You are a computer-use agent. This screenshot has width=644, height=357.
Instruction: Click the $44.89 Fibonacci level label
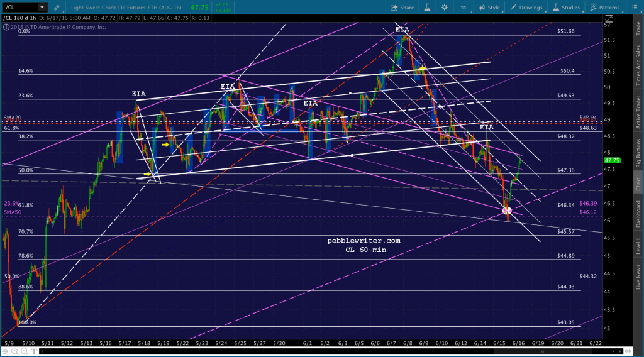[566, 256]
